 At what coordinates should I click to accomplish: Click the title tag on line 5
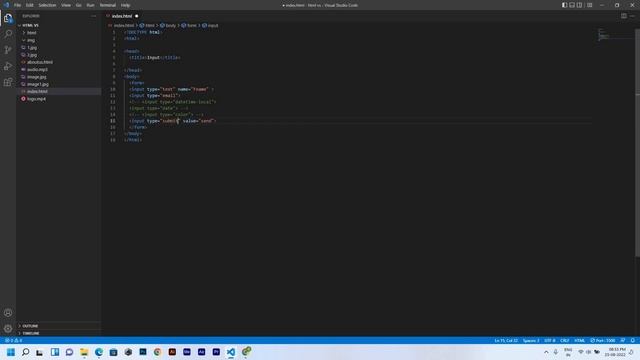point(155,58)
